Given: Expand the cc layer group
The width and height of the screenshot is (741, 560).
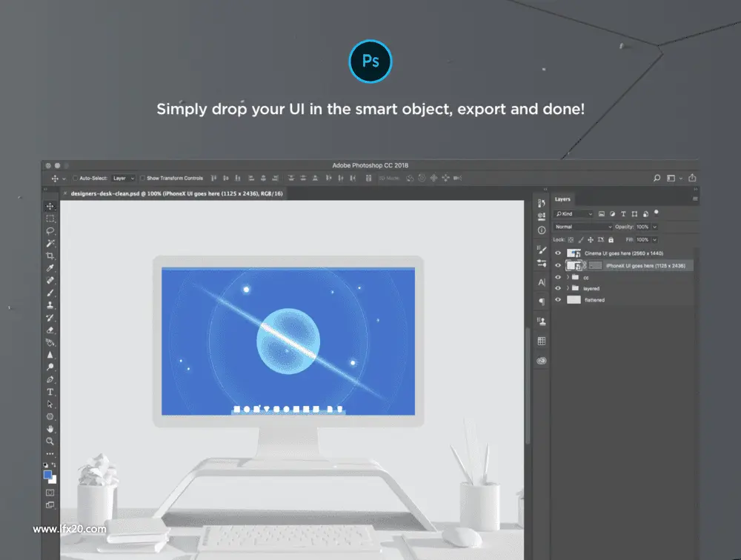Looking at the screenshot, I should [568, 277].
